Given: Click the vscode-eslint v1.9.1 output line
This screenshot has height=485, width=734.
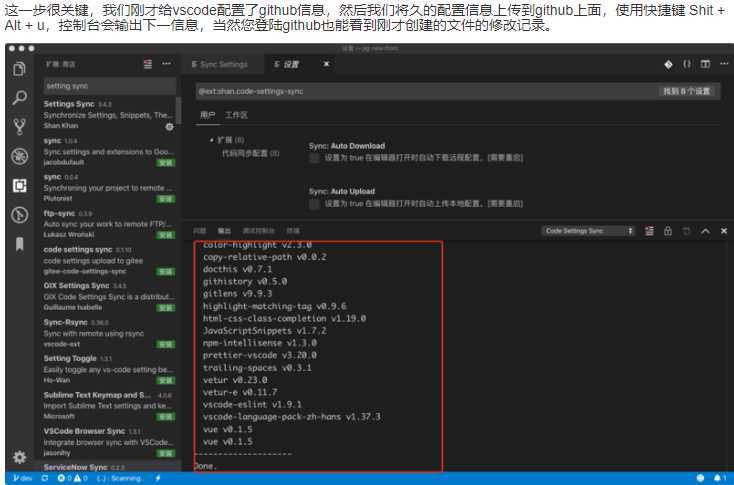Looking at the screenshot, I should click(x=252, y=404).
